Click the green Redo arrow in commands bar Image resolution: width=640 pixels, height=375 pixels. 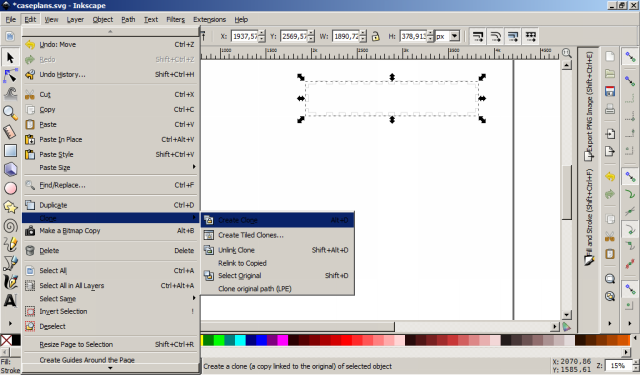tap(610, 194)
